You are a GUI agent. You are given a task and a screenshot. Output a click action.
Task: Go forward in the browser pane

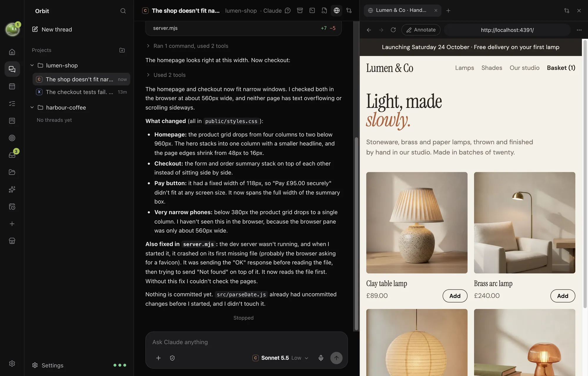(x=381, y=30)
